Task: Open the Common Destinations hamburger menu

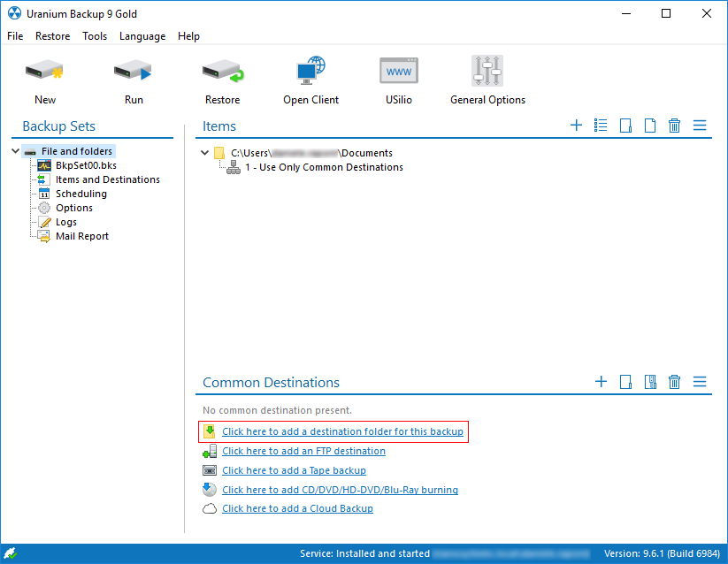Action: (x=699, y=382)
